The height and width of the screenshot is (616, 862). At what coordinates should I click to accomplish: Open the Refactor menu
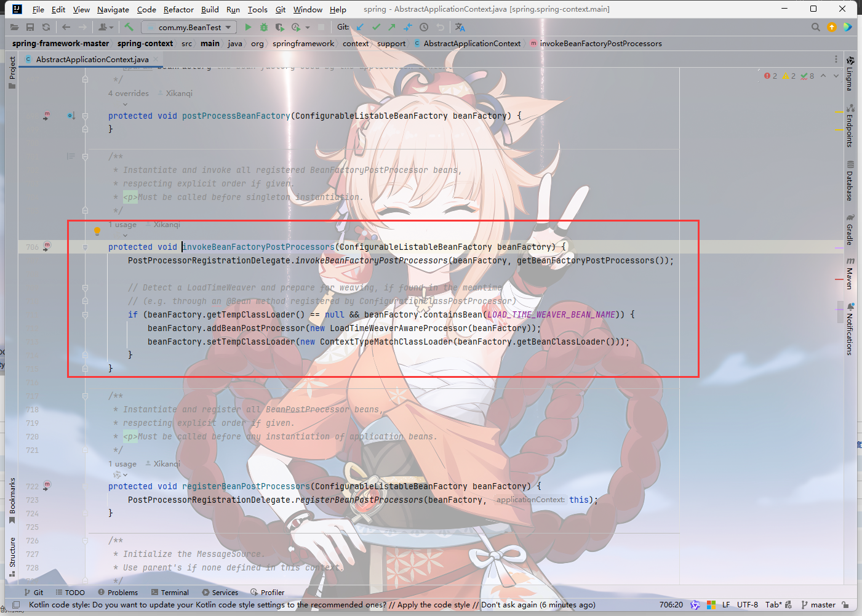tap(178, 9)
